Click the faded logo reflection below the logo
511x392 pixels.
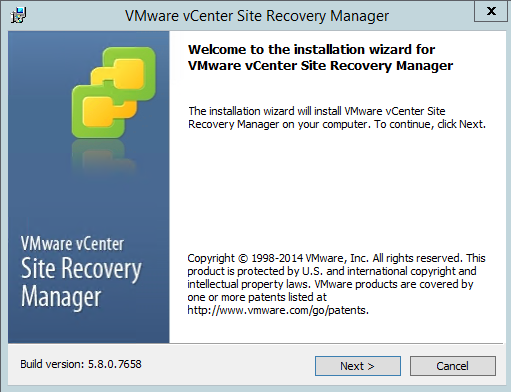104,157
